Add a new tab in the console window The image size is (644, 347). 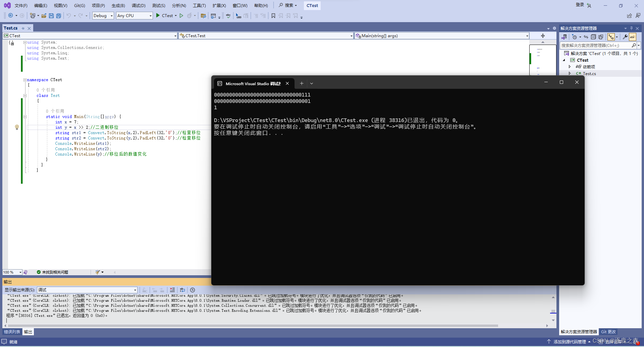pyautogui.click(x=302, y=83)
